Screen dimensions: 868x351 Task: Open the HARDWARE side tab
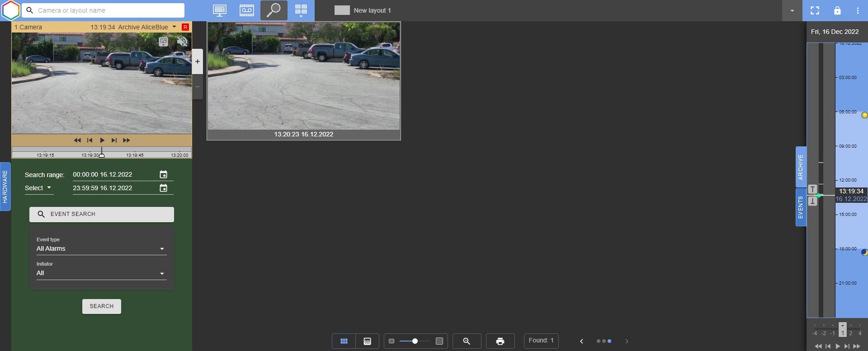5,187
